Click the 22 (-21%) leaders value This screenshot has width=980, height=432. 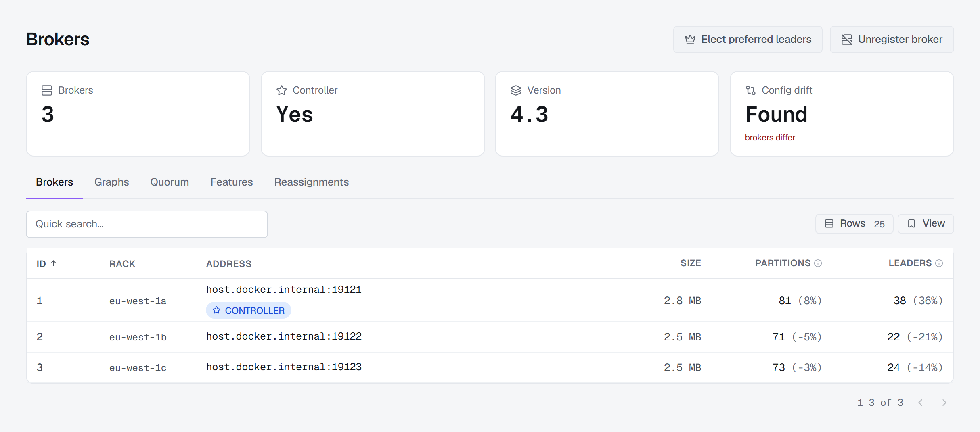point(915,337)
